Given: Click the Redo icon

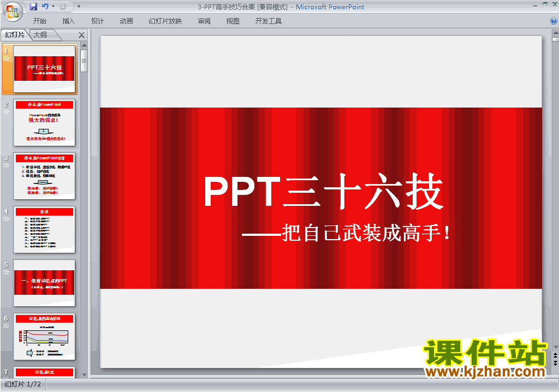Looking at the screenshot, I should (63, 7).
